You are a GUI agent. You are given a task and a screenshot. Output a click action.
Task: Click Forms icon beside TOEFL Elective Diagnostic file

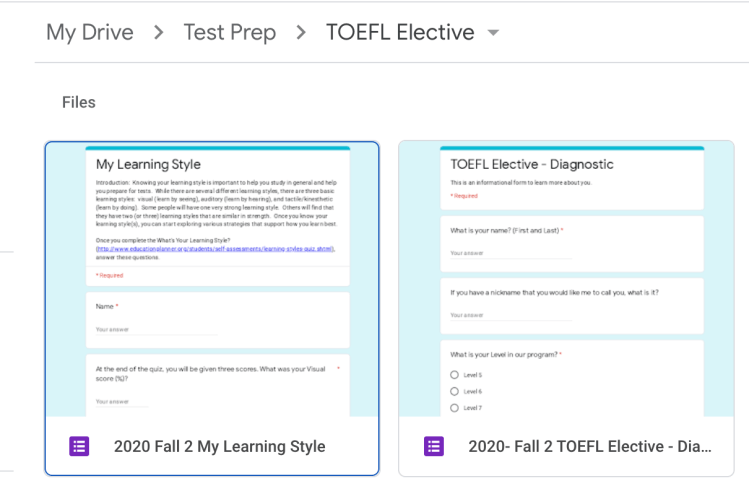pos(433,447)
